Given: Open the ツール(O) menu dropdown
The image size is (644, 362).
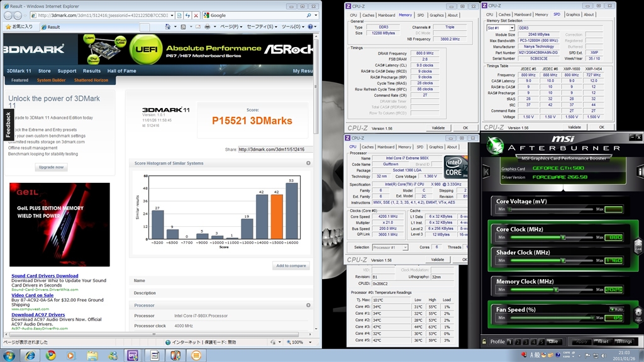Looking at the screenshot, I should click(293, 26).
